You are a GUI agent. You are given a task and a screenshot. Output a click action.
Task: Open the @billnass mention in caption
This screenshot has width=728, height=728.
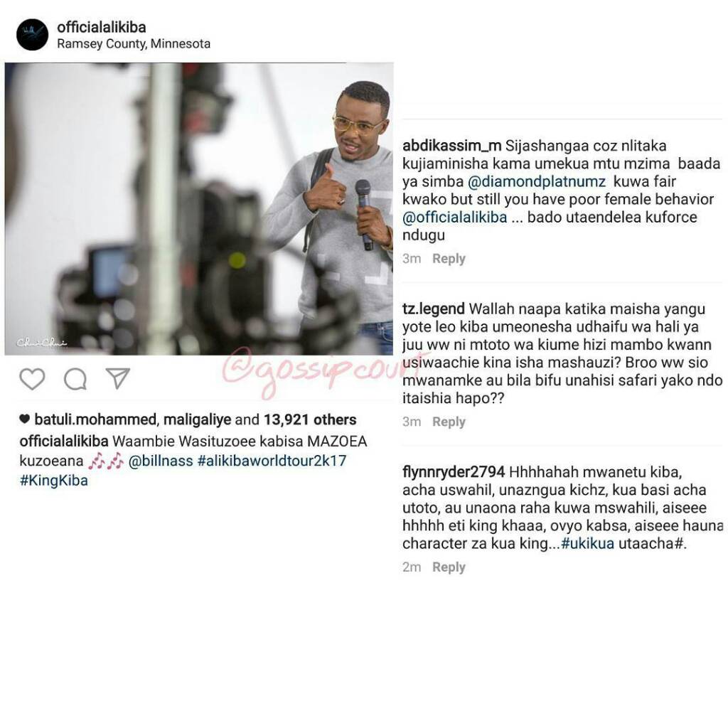(161, 461)
